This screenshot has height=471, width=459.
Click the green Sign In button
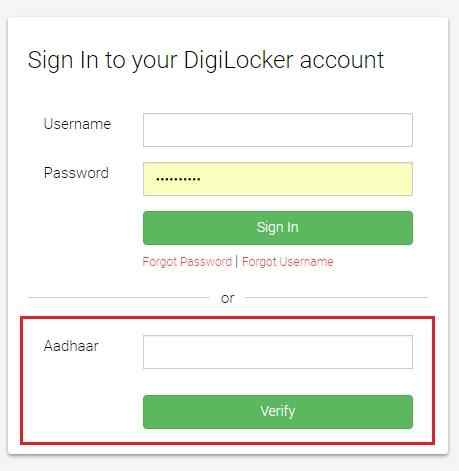(x=278, y=228)
